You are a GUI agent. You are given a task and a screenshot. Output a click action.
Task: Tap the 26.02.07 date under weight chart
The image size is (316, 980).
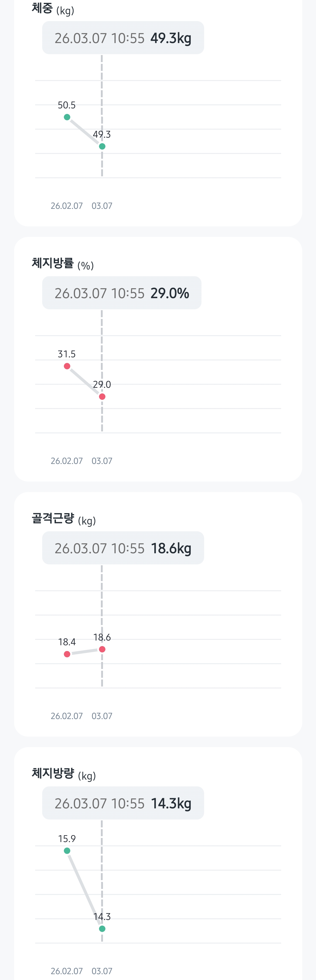pyautogui.click(x=66, y=206)
